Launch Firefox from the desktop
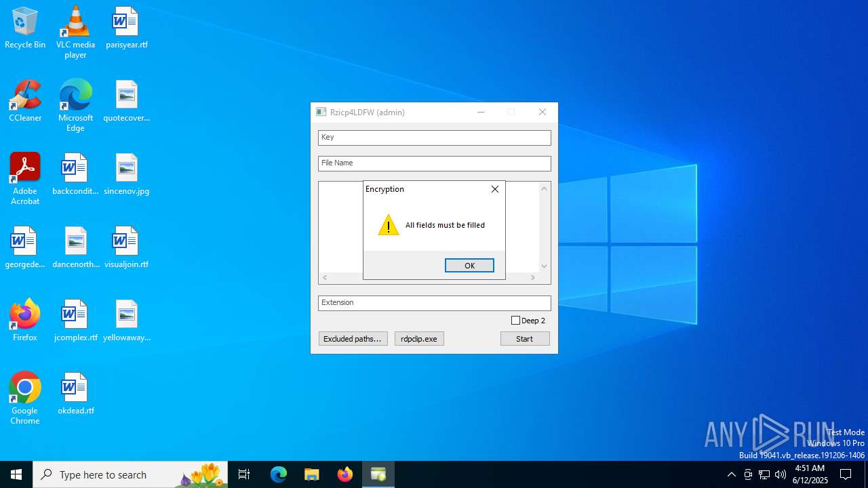868x488 pixels. tap(25, 321)
